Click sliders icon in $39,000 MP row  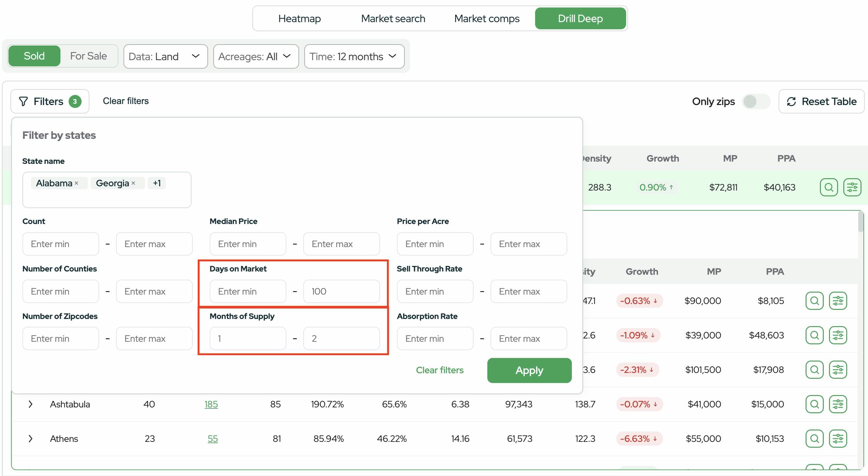coord(838,335)
